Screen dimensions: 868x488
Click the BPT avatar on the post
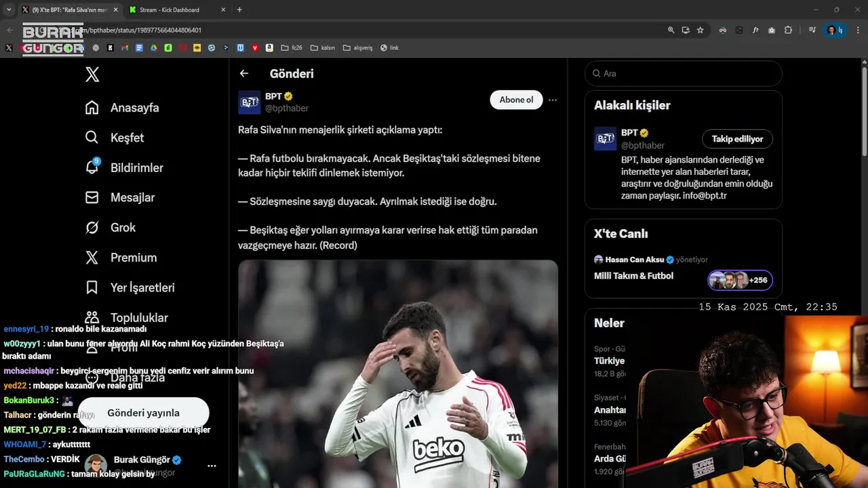point(250,102)
